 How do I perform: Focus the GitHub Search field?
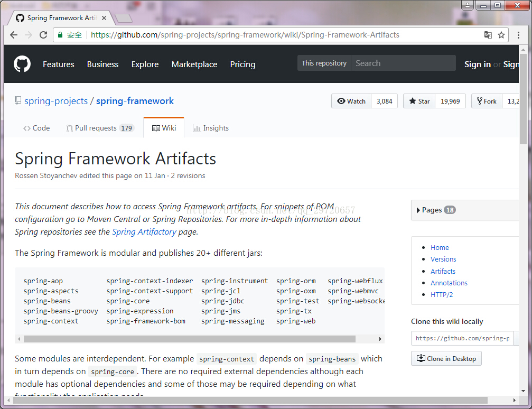404,63
